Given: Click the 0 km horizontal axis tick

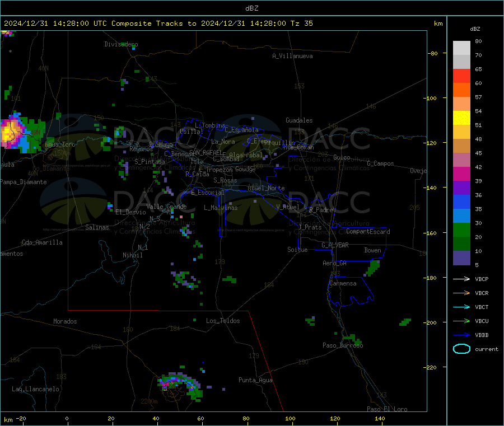Looking at the screenshot, I should [x=67, y=418].
